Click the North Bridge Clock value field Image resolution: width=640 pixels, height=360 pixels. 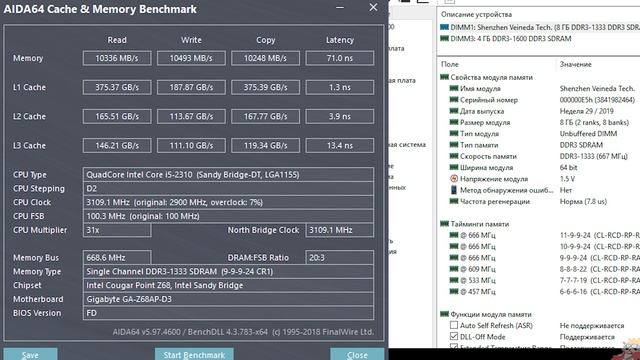coord(340,230)
